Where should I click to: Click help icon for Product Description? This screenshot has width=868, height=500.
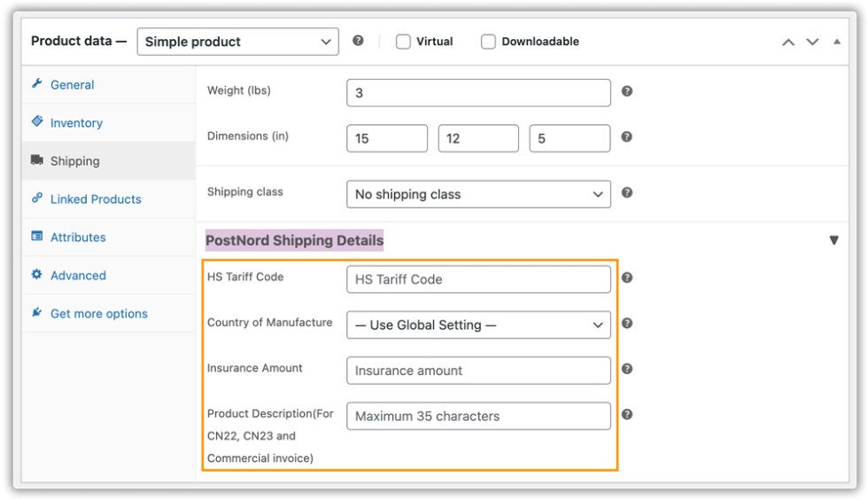pos(627,414)
